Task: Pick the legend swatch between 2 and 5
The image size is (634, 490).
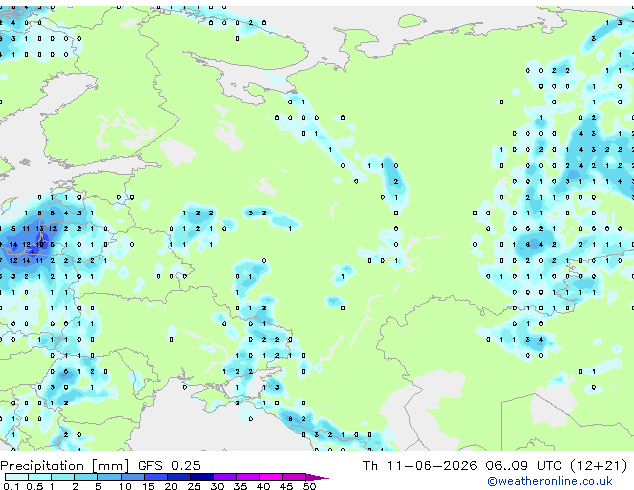Action: click(86, 477)
